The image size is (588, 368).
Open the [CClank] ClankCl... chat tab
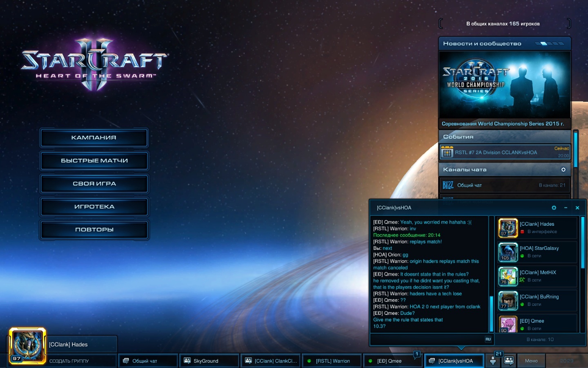tap(271, 361)
